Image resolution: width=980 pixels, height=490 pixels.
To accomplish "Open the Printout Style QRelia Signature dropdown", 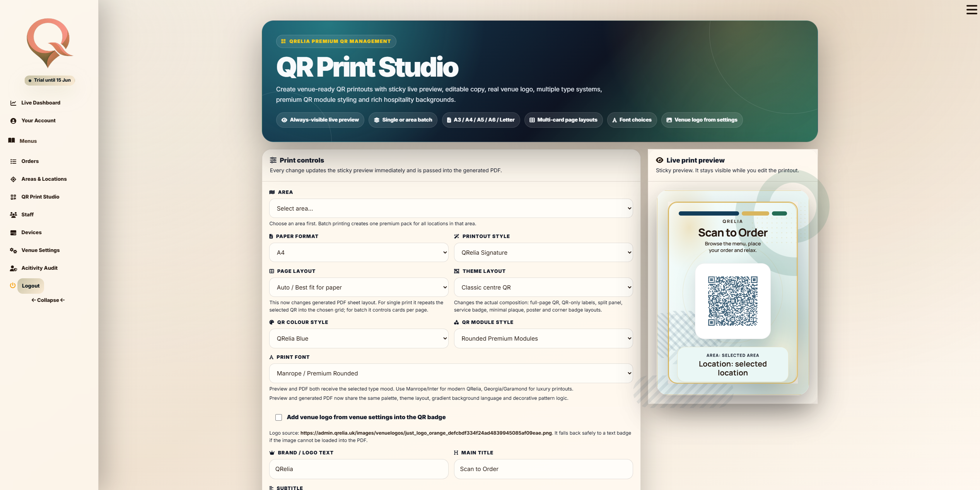I will pos(543,252).
